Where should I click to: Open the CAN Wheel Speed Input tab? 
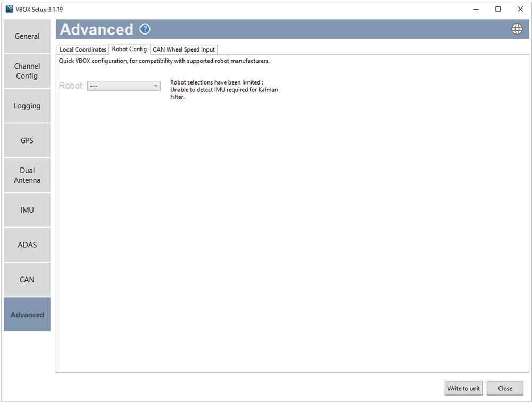[x=184, y=49]
